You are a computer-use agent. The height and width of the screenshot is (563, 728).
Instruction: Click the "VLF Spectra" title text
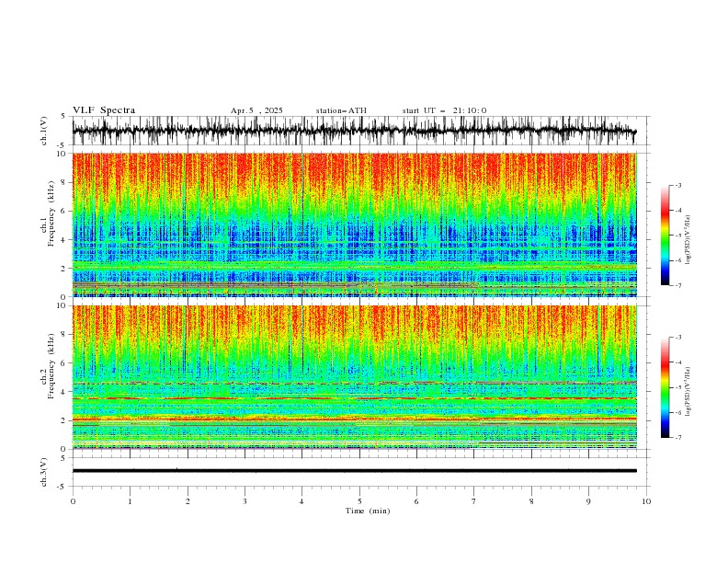(x=104, y=110)
